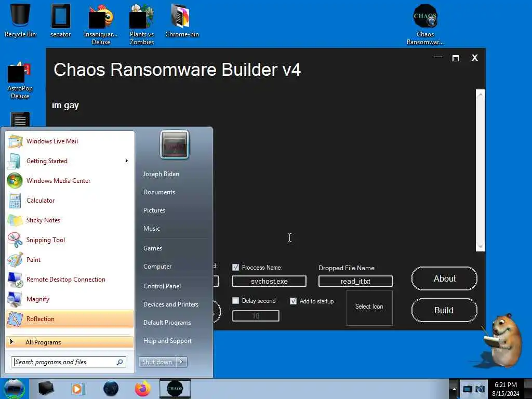Click the builder's vertical scrollbar
Viewport: 532px width, 399px height.
pos(480,170)
